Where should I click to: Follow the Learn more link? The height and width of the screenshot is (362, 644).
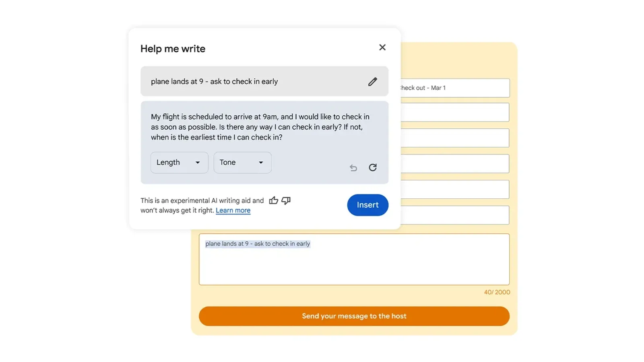(x=233, y=210)
